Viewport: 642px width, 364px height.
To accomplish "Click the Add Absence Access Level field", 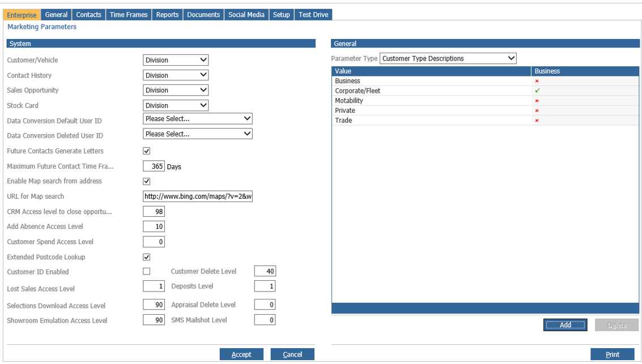I will tap(154, 226).
